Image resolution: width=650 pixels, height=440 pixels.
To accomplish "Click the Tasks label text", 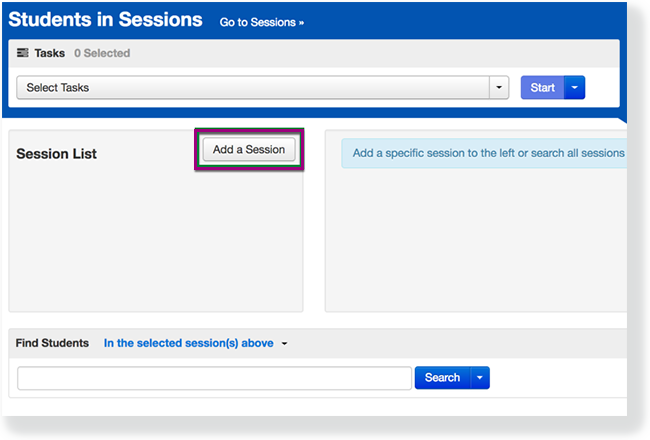I will [50, 53].
